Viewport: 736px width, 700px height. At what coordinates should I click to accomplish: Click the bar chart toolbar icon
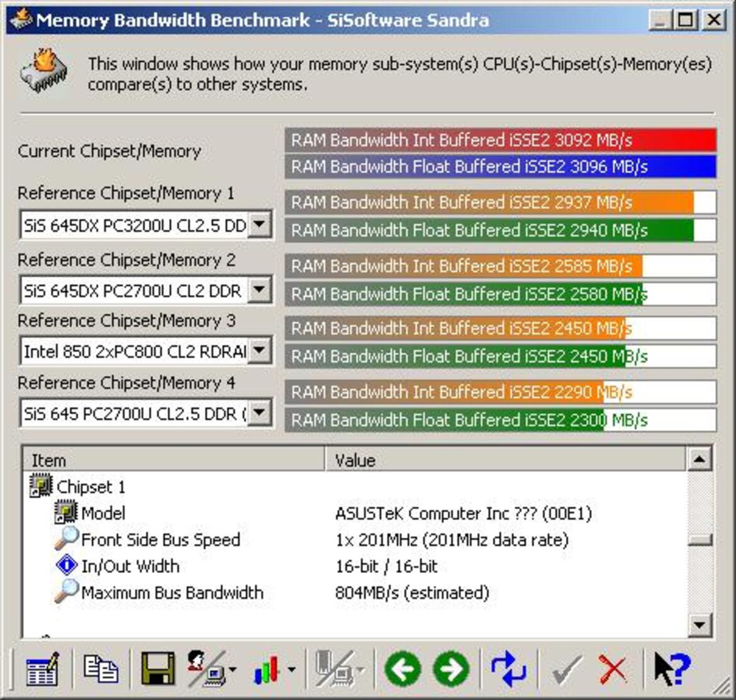click(267, 669)
